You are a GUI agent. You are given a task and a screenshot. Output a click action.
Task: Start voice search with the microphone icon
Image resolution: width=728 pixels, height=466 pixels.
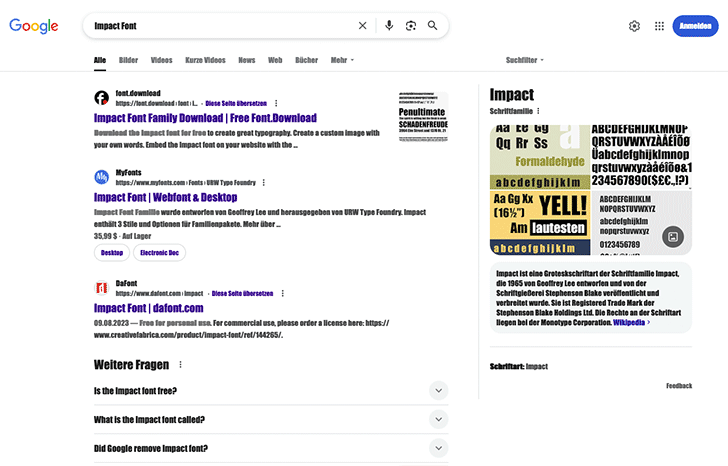tap(389, 26)
